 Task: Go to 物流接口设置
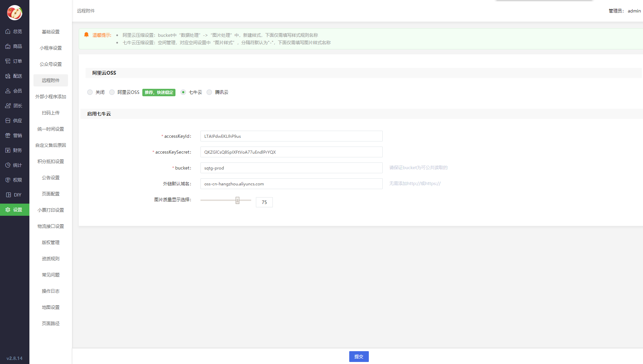point(51,226)
